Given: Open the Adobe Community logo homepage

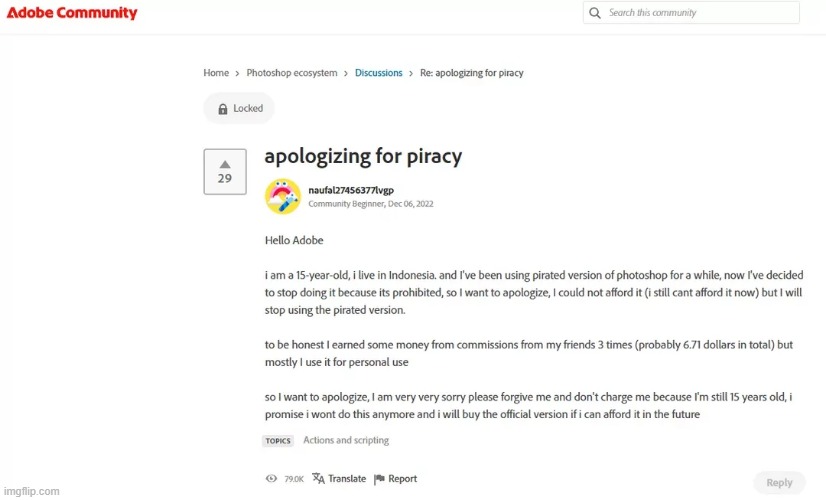Looking at the screenshot, I should point(72,13).
